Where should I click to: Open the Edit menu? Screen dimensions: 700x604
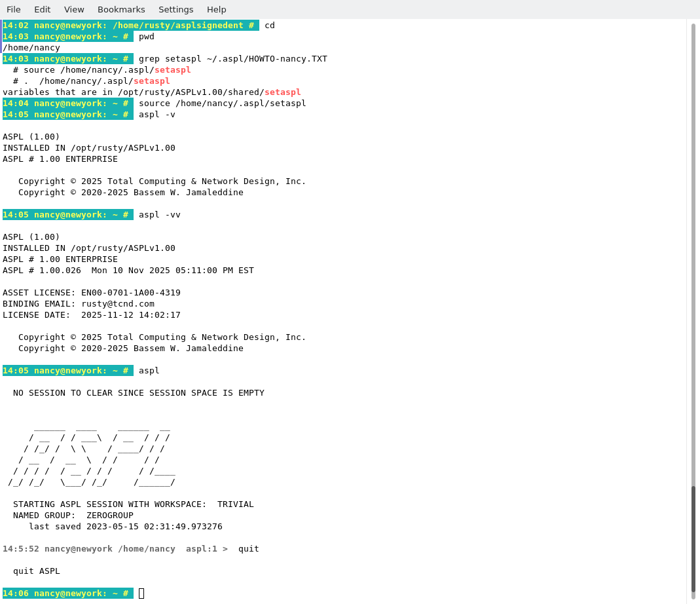coord(42,9)
